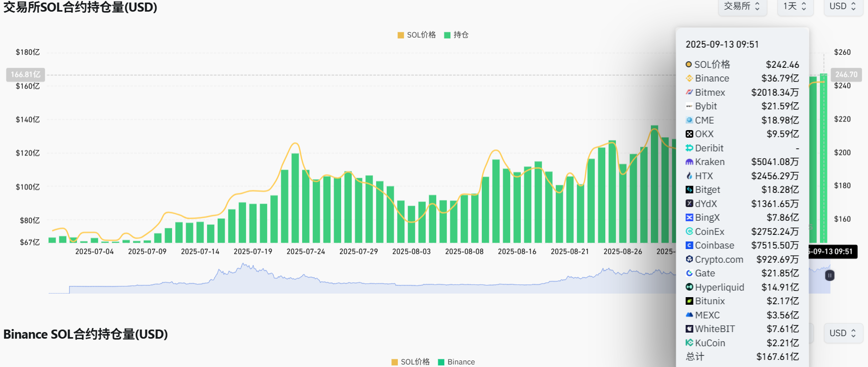The width and height of the screenshot is (868, 367).
Task: Click the Binance logo icon in tooltip
Action: pyautogui.click(x=689, y=78)
